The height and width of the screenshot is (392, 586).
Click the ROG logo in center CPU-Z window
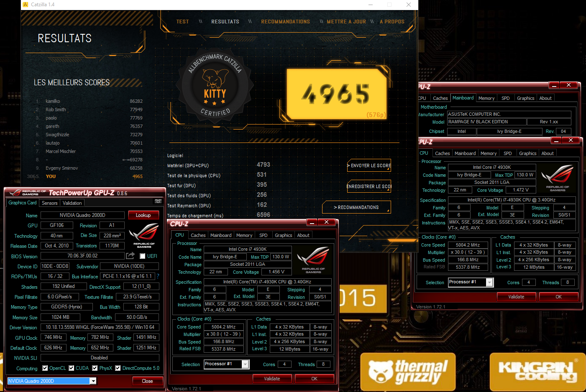click(313, 259)
